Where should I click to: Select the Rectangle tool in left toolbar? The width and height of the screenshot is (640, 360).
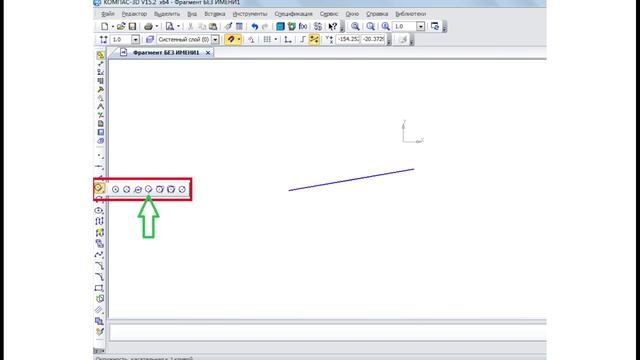point(99,288)
